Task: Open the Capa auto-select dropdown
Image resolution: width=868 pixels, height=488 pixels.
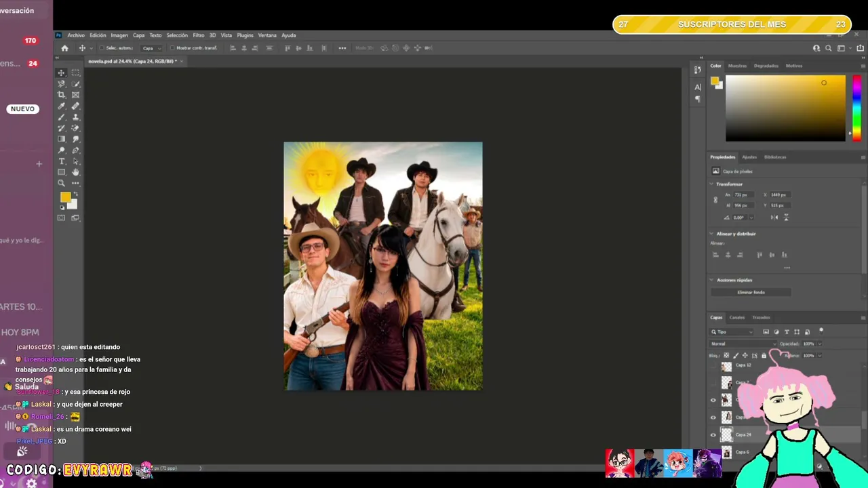Action: [x=152, y=48]
